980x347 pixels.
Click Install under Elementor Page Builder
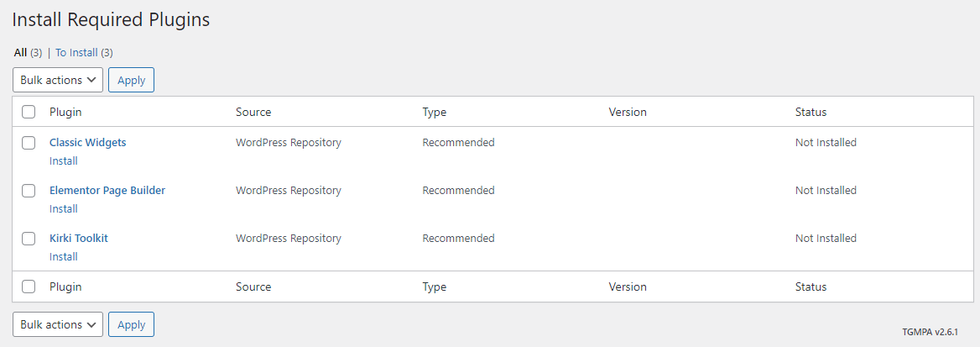[x=64, y=209]
